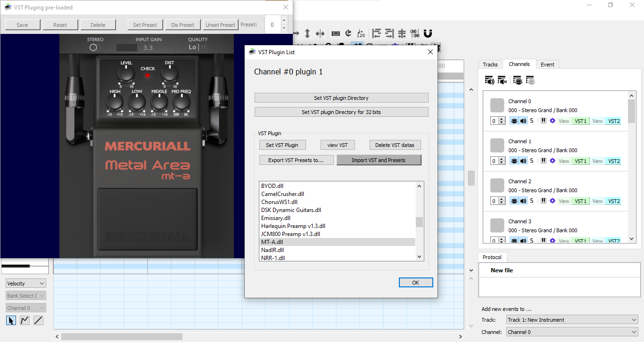This screenshot has width=644, height=342.
Task: Toggle Channel 1 visibility eye
Action: [x=514, y=161]
